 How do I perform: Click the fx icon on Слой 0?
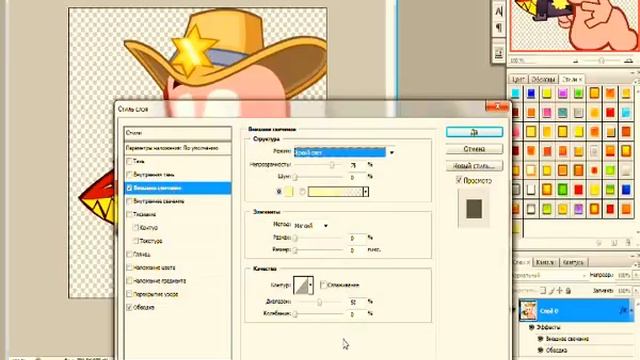(623, 311)
